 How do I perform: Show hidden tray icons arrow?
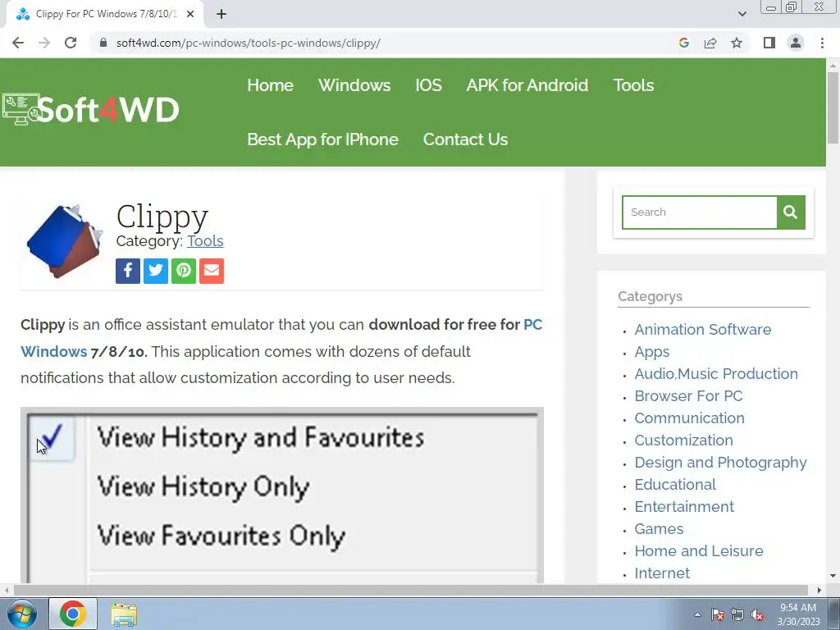point(697,614)
